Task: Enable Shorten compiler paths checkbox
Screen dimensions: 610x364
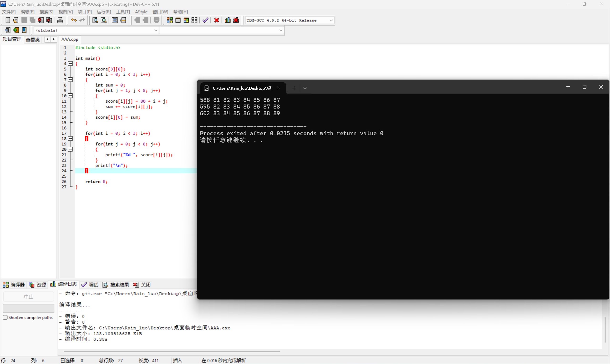Action: [x=5, y=317]
